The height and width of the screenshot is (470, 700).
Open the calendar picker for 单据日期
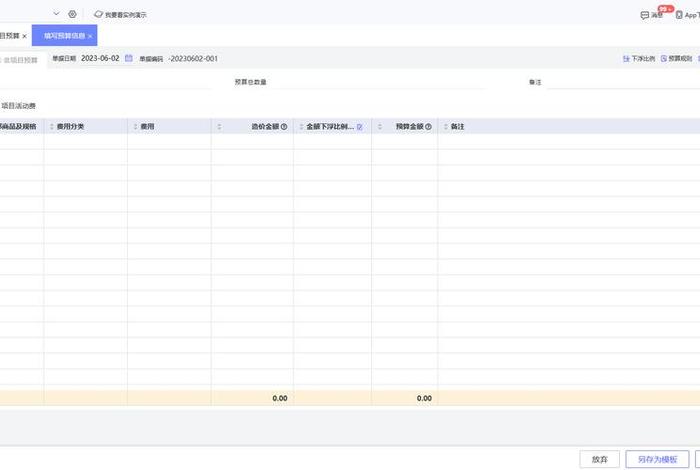pyautogui.click(x=129, y=59)
